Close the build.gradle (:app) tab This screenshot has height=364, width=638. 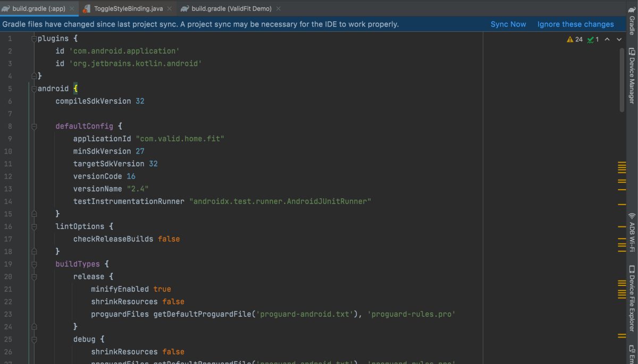72,9
